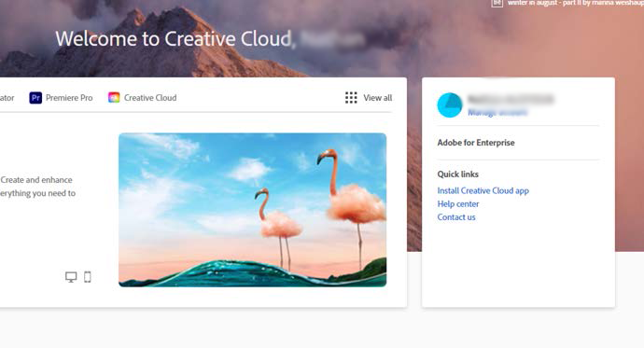Click the Adobe for Enterprise text
This screenshot has width=644, height=348.
pyautogui.click(x=476, y=143)
